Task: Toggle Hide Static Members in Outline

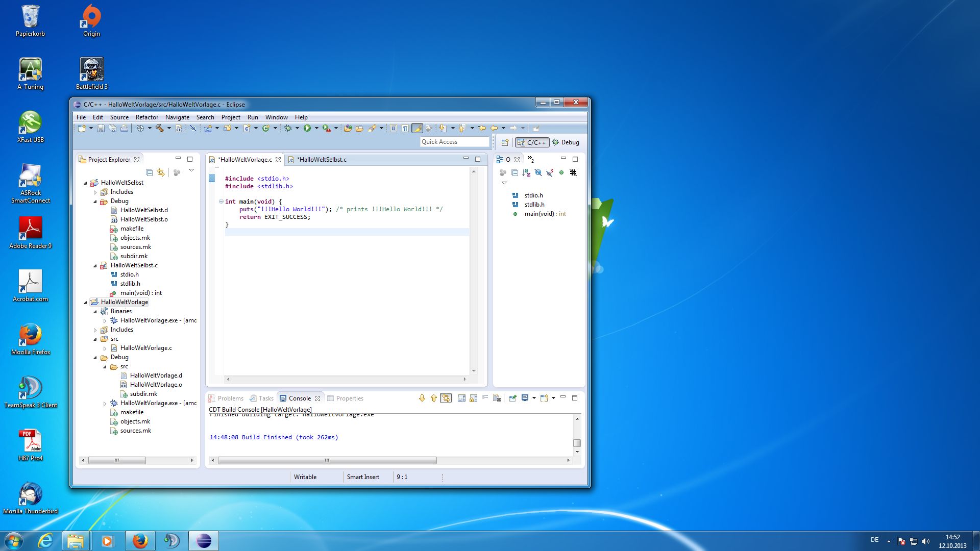Action: pyautogui.click(x=550, y=173)
